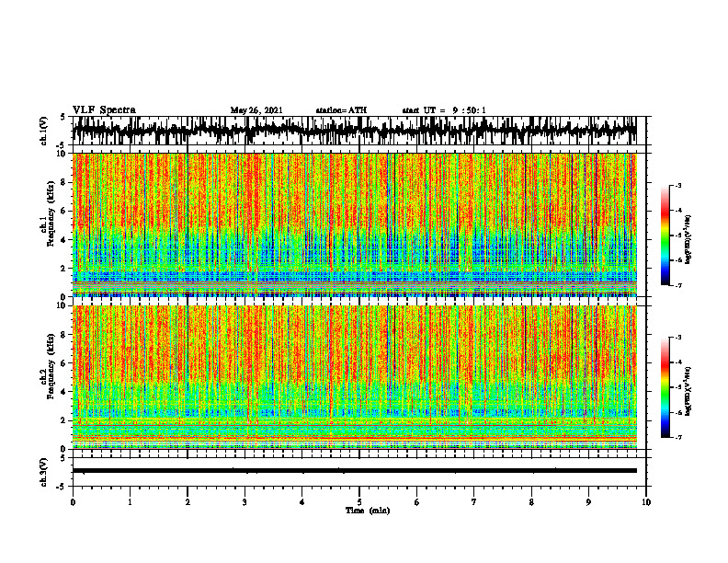Click the time axis tick label "8"
728x563 pixels.
click(531, 502)
